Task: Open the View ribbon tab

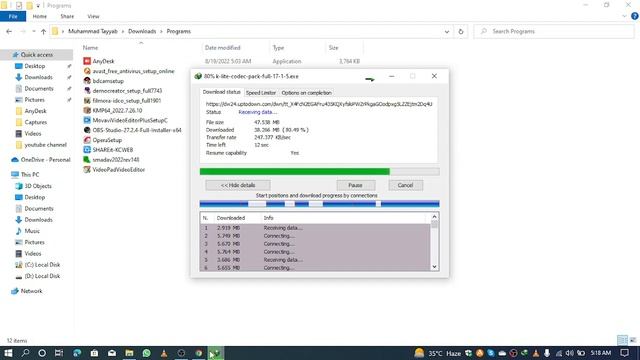Action: tap(93, 16)
